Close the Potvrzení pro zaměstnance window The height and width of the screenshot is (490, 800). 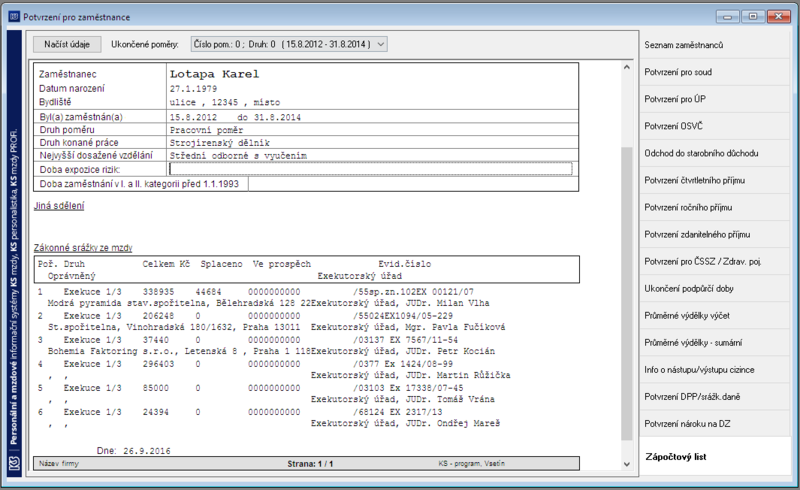pos(779,17)
